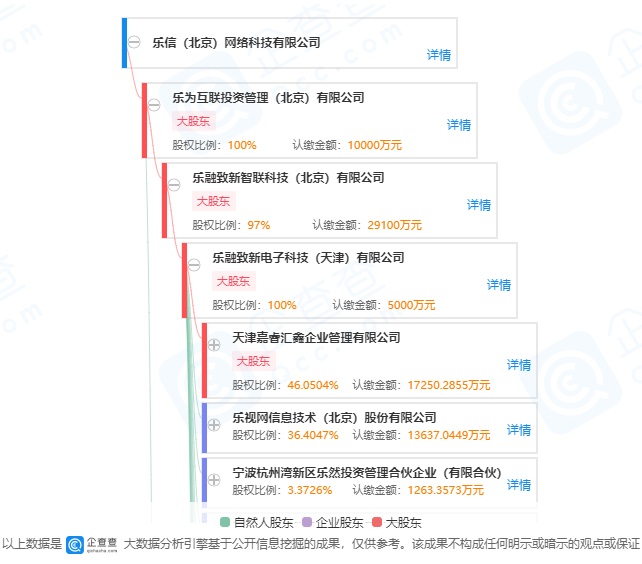Viewport: 642px width, 564px height.
Task: Open 详情 for 天津嘉睿汇鑫企业管理有限公司
Action: coord(519,365)
